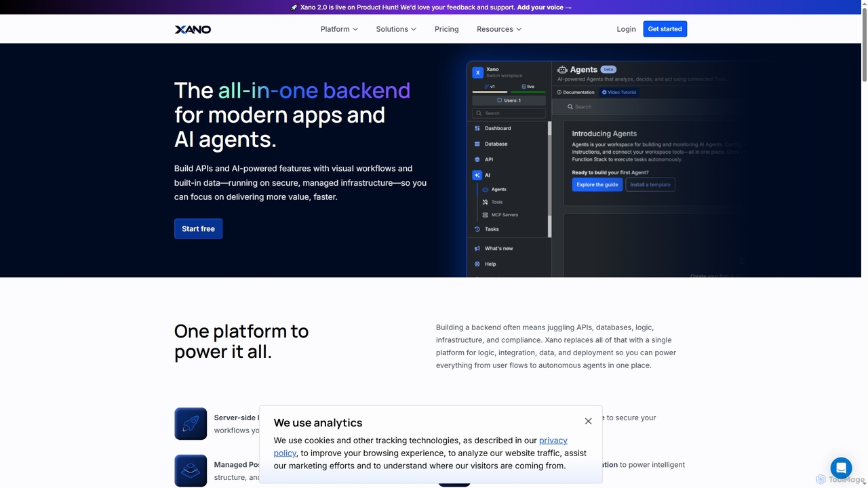
Task: Click the play icon beside Video Tutorial
Action: tap(604, 92)
